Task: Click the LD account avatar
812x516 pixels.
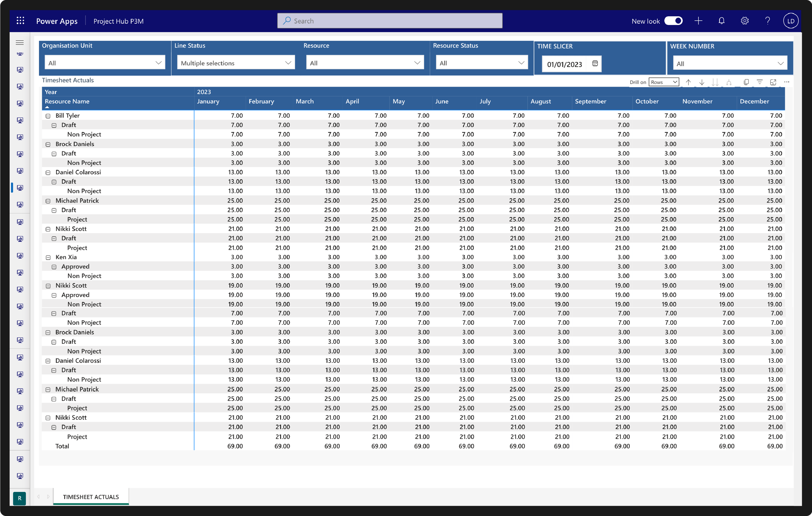Action: coord(791,21)
